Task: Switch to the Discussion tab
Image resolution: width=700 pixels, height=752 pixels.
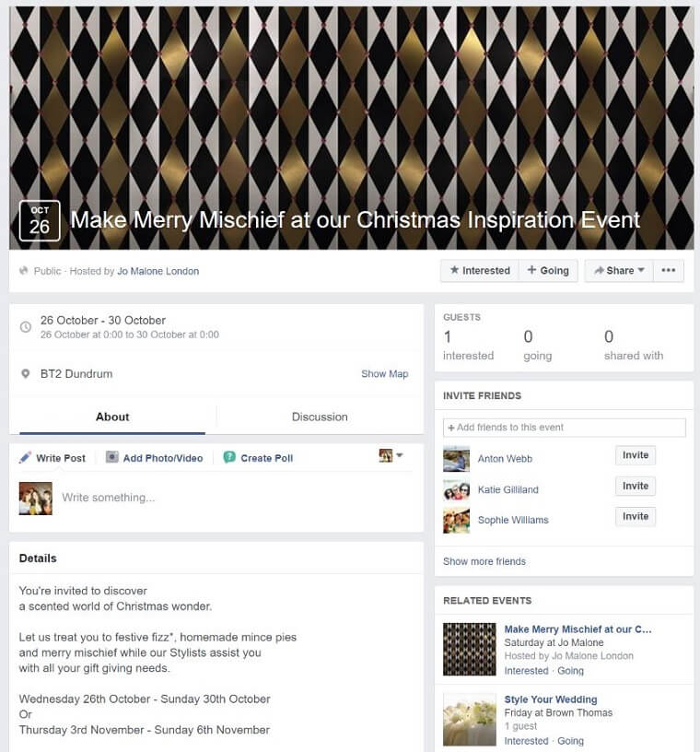Action: coord(320,417)
